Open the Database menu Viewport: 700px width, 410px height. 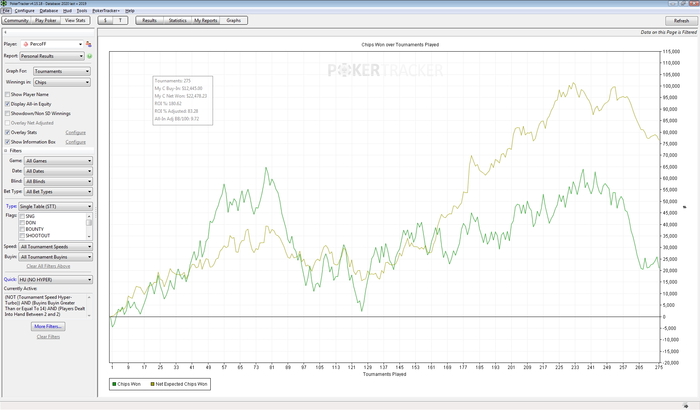(x=49, y=10)
